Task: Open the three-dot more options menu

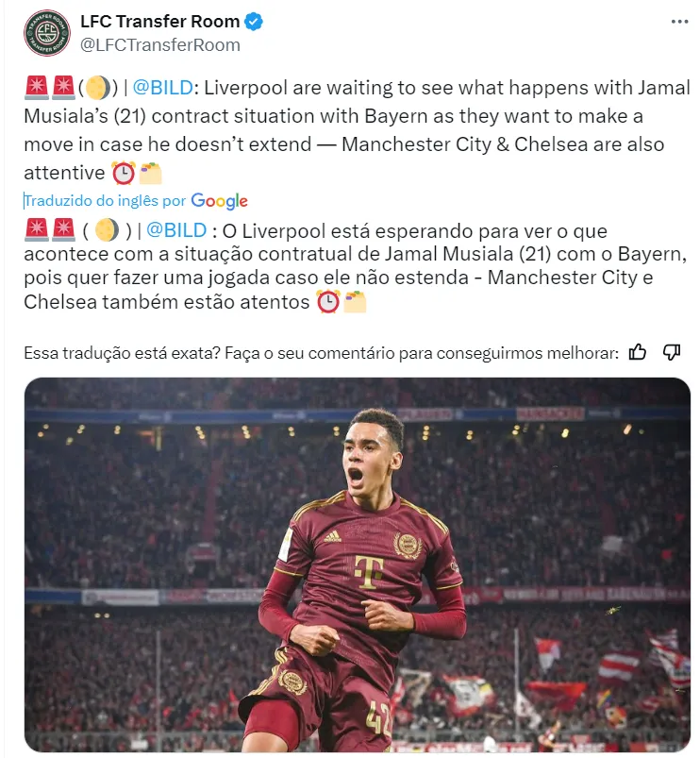Action: click(679, 22)
